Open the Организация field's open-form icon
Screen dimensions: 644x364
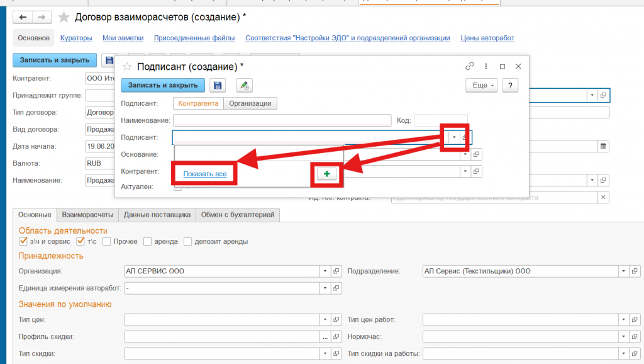click(336, 271)
